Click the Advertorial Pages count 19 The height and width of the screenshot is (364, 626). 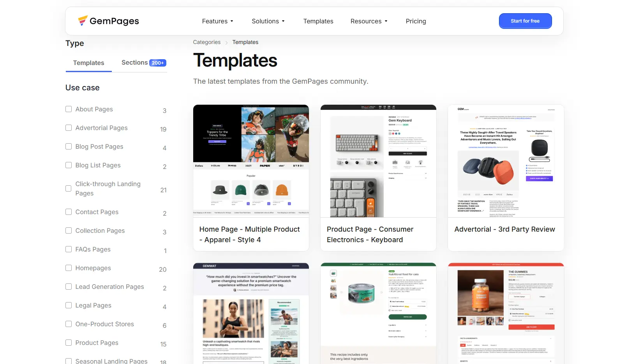tap(163, 129)
